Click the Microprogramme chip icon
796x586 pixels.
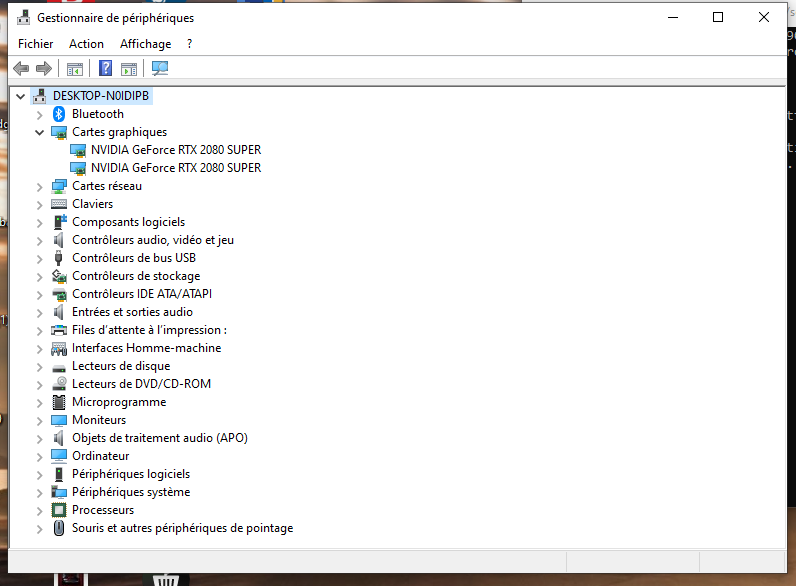coord(59,402)
